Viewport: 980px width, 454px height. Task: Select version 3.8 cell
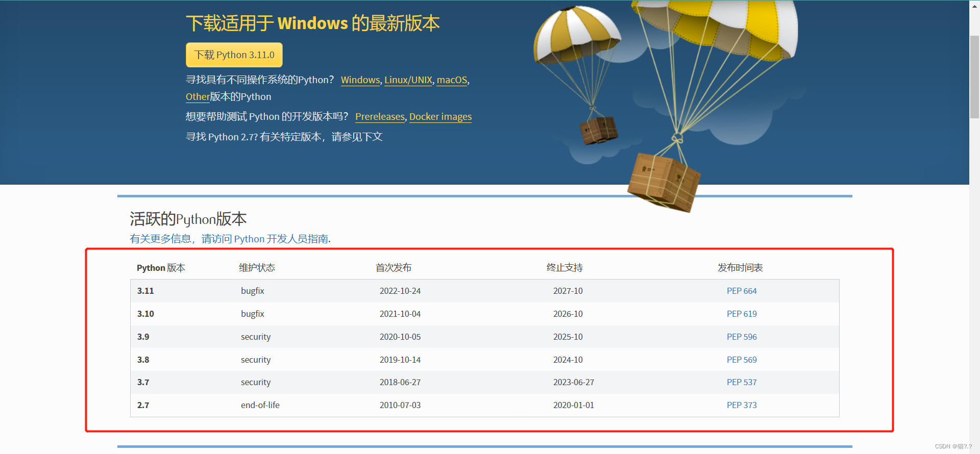click(143, 360)
